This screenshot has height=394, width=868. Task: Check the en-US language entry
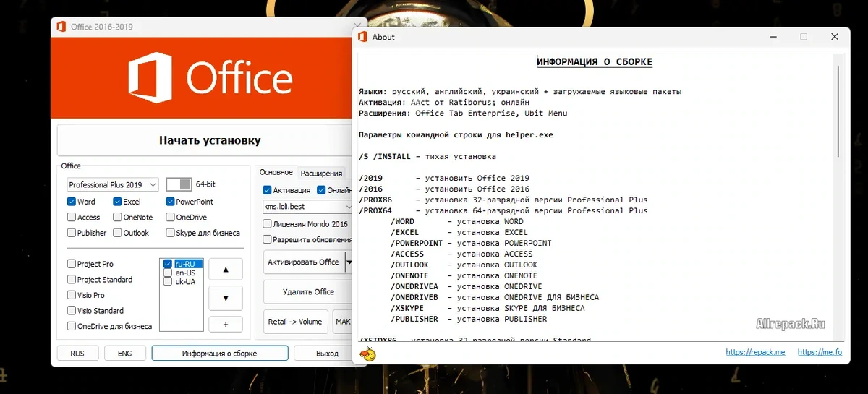point(168,273)
